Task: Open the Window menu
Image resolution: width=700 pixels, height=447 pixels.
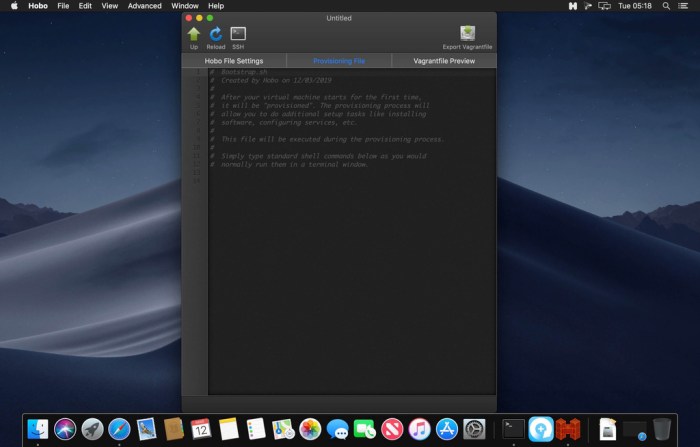Action: pyautogui.click(x=184, y=6)
